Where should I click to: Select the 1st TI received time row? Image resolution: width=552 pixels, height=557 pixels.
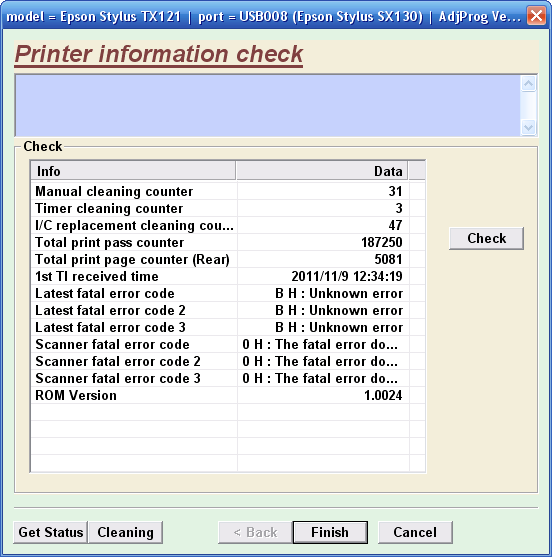[228, 276]
